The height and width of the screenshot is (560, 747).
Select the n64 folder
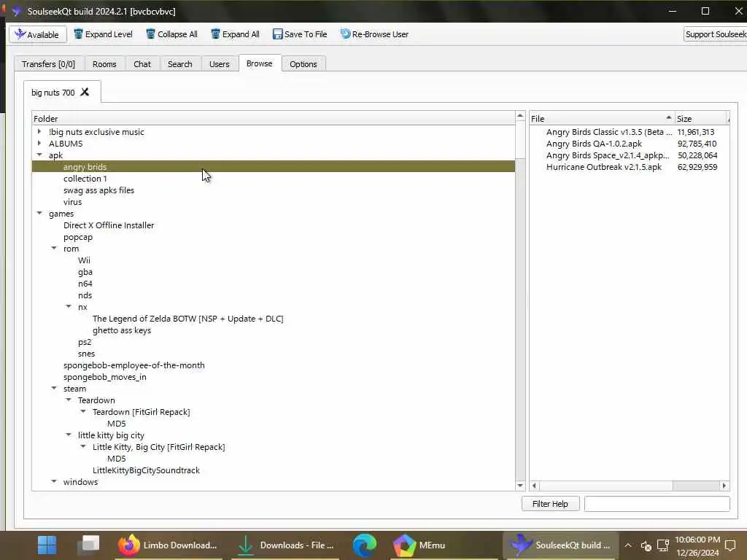pyautogui.click(x=85, y=284)
